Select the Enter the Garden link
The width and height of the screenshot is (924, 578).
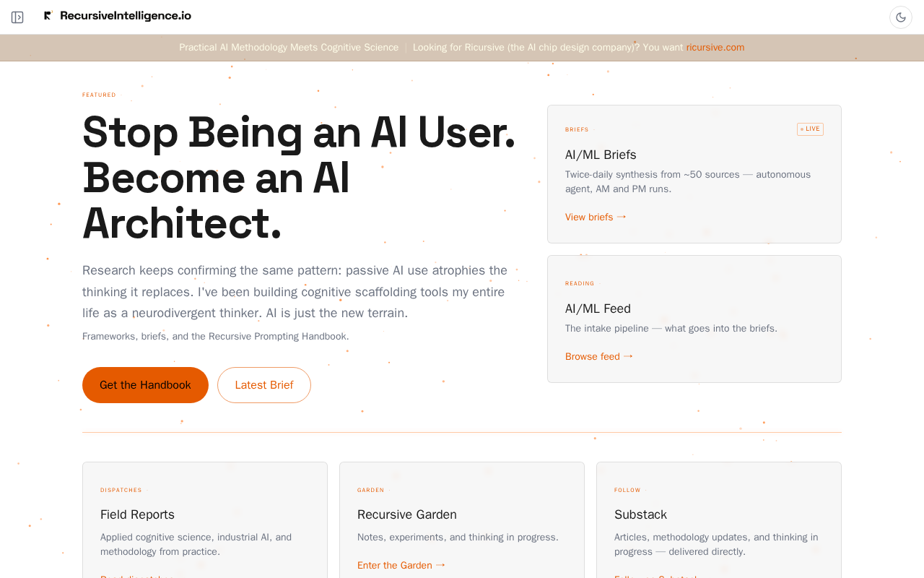tap(395, 565)
